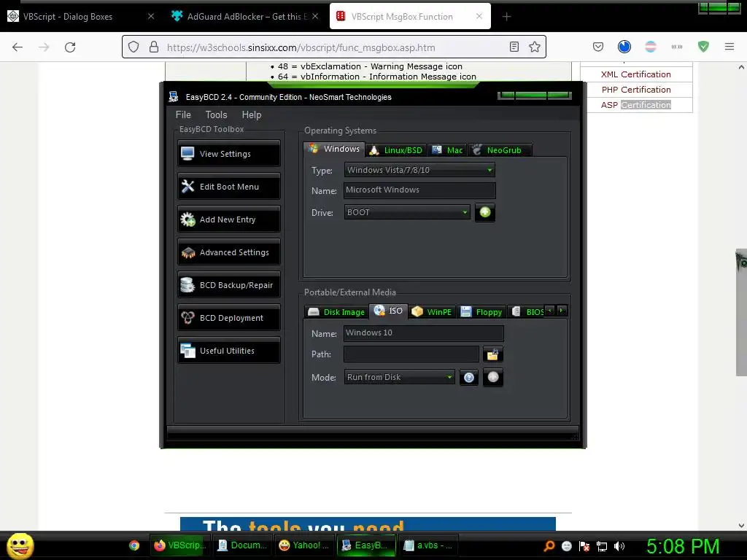Expand the Mode dropdown showing Run from Disk
747x560 pixels.
[x=399, y=377]
